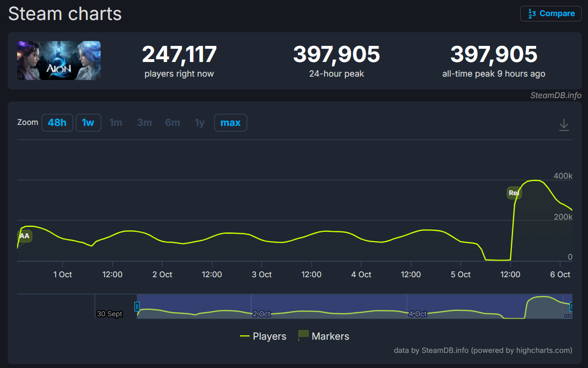588x368 pixels.
Task: Click the all-time peak 9 hours ago label
Action: pyautogui.click(x=494, y=74)
